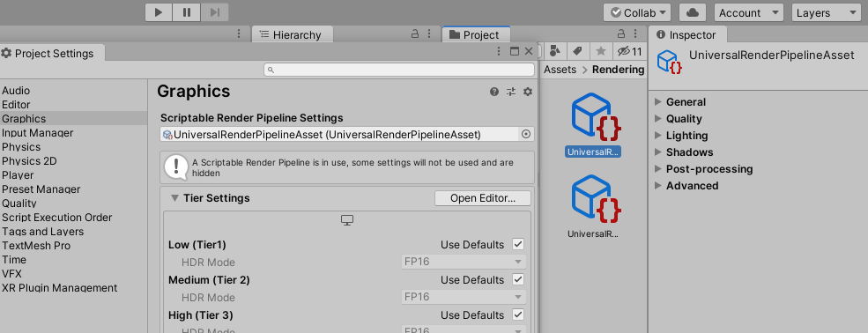
Task: Expand the Quality section in Inspector
Action: point(658,118)
